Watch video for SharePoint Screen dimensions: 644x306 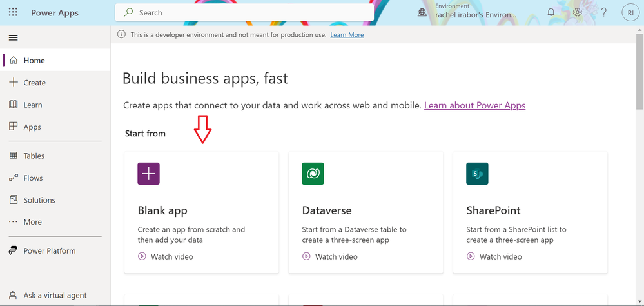[x=494, y=257]
